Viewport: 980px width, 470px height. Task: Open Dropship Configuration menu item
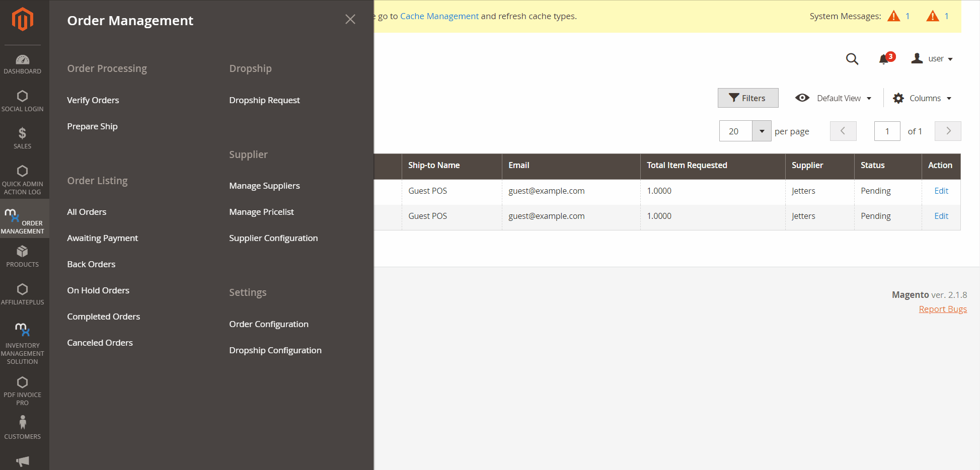click(275, 350)
